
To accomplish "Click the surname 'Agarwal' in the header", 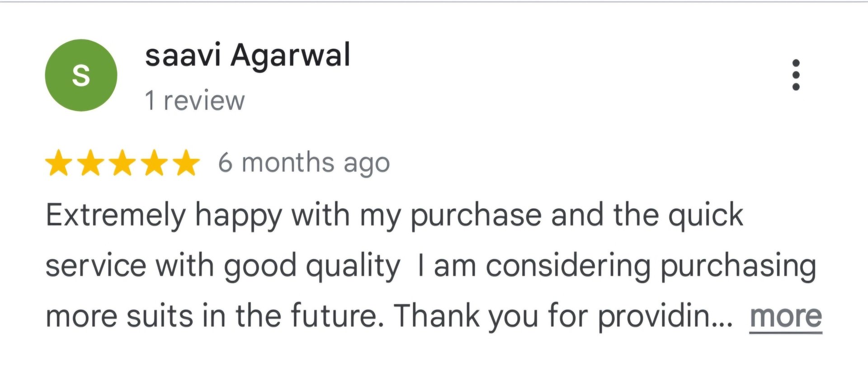I will coord(291,56).
